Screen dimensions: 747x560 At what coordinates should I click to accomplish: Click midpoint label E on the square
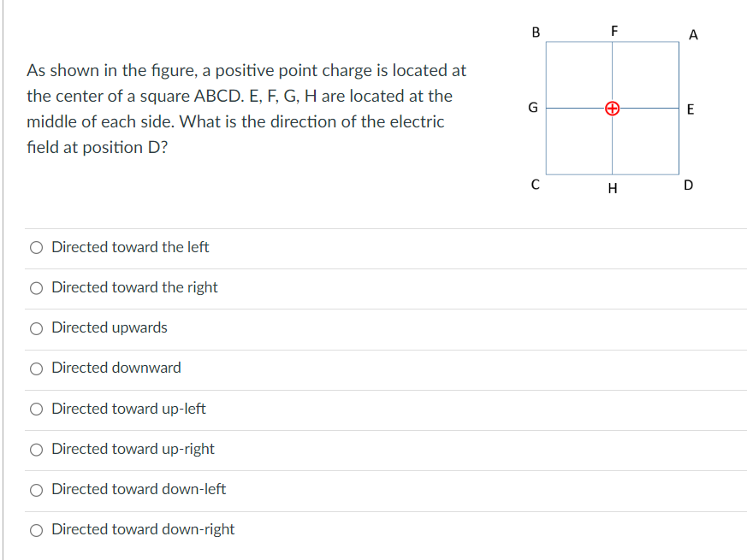click(691, 109)
